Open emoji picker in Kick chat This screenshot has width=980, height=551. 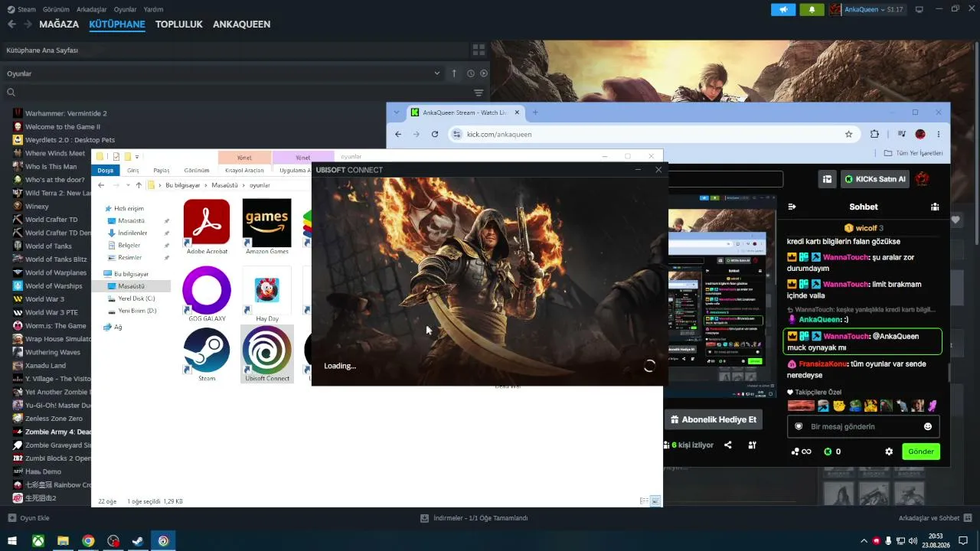(x=928, y=426)
